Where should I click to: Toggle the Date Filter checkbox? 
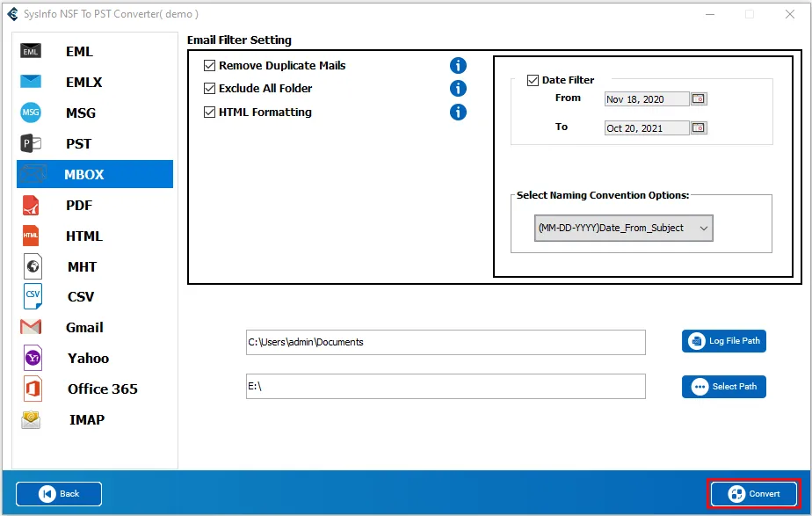[x=533, y=81]
